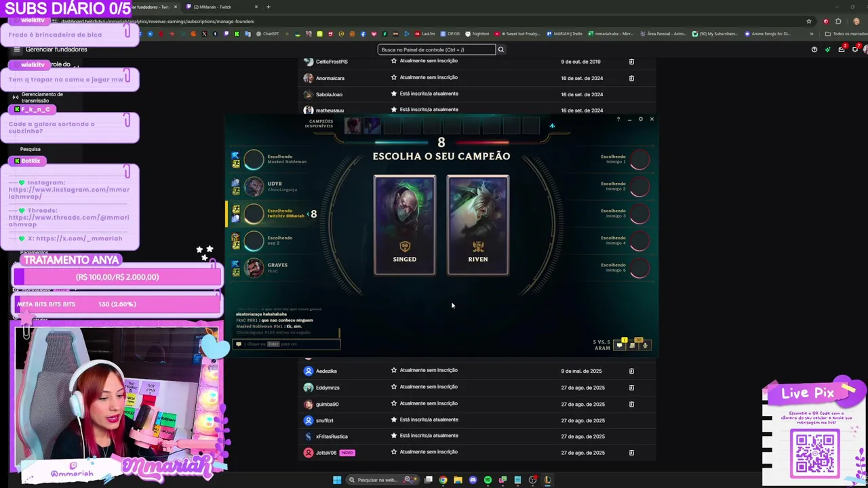The image size is (868, 488).
Task: Open xFritasRustica username link
Action: point(332,436)
